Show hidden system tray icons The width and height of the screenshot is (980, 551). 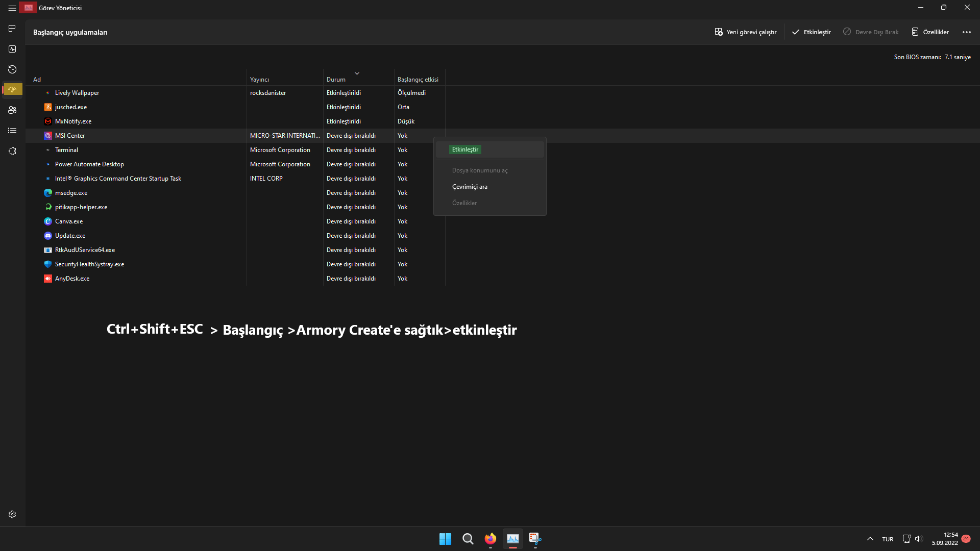click(870, 539)
